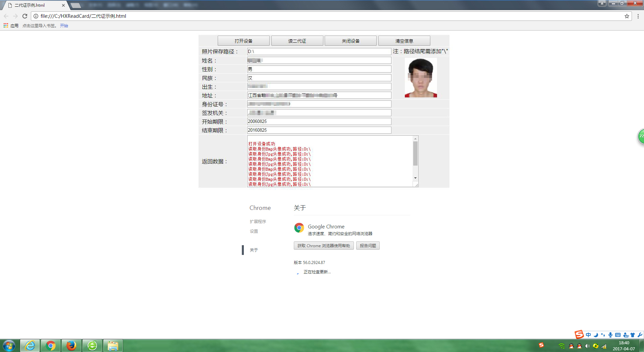Open the Sogou soft keyboard icon
Screen dimensions: 644x352
[618, 335]
